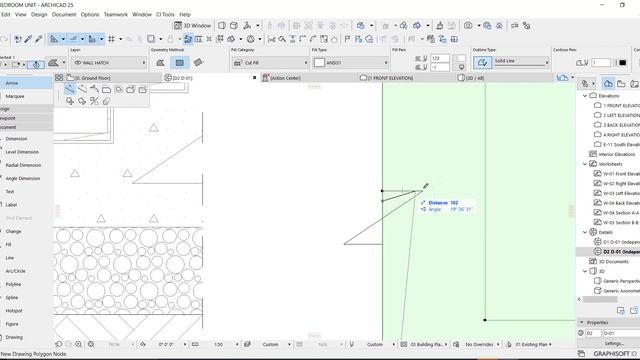
Task: Click the Settings button in Properties
Action: coord(614,343)
